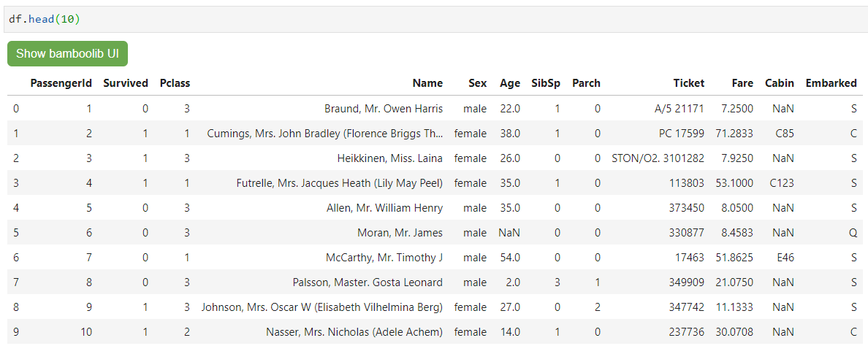Select the Sex column header

[x=477, y=83]
